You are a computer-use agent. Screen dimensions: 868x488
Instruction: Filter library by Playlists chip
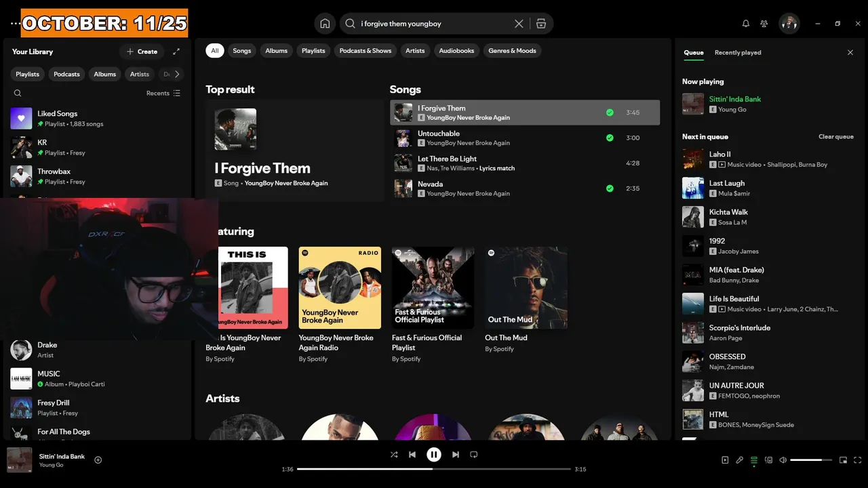coord(28,75)
